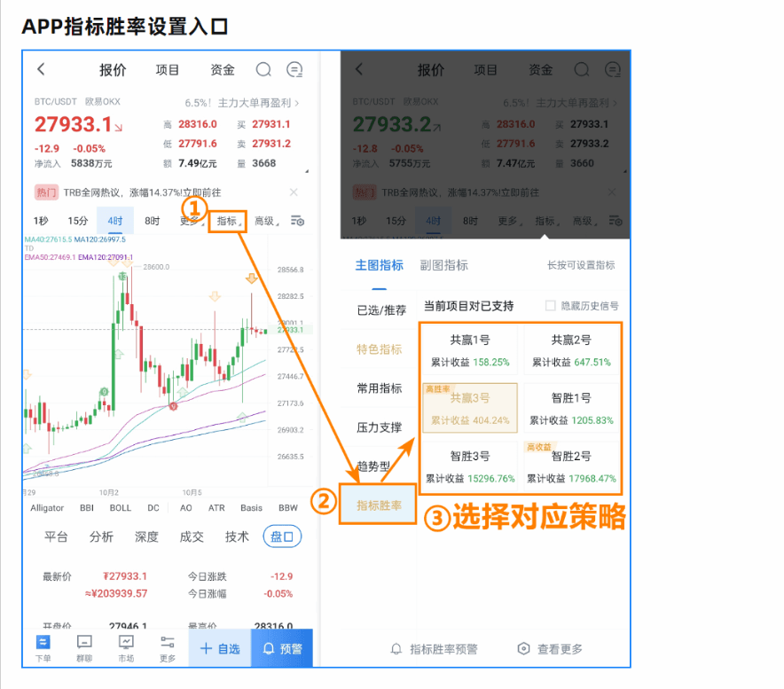Select Basis indicator shortcut

tap(251, 507)
